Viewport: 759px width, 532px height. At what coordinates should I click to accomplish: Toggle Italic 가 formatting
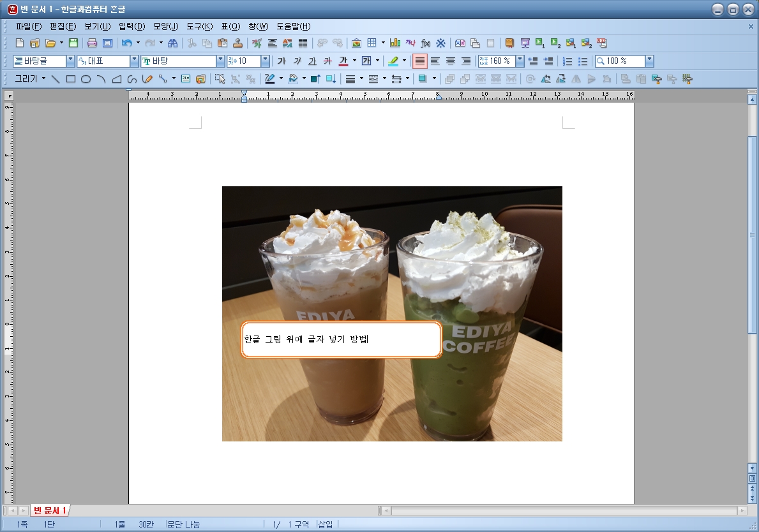(x=297, y=61)
